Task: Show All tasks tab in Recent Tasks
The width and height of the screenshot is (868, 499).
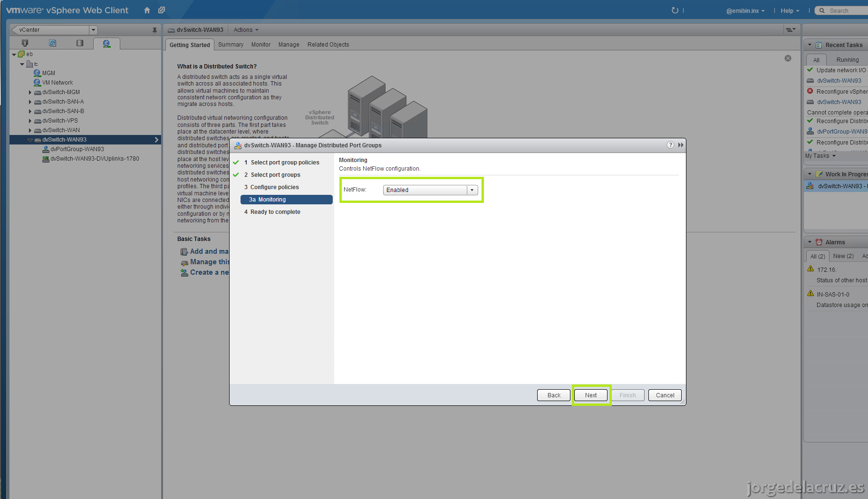Action: [816, 60]
